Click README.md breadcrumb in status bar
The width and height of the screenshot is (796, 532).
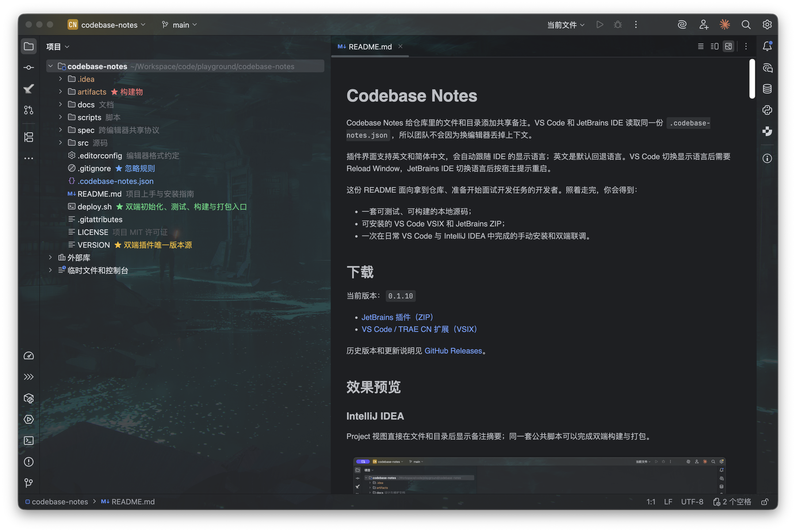tap(128, 502)
